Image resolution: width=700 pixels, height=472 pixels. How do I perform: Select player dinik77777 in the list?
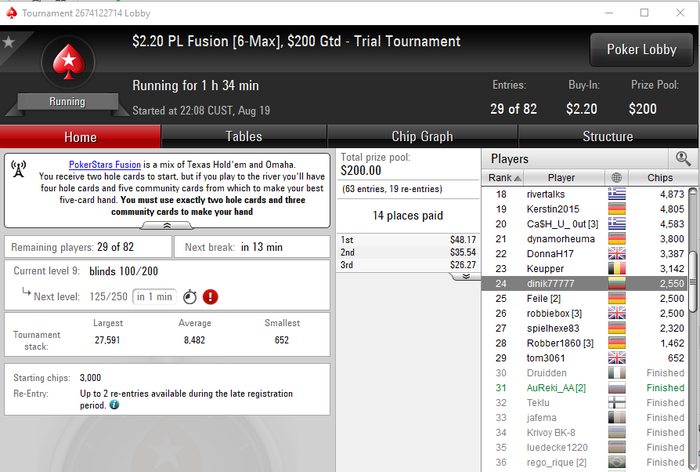pos(585,284)
